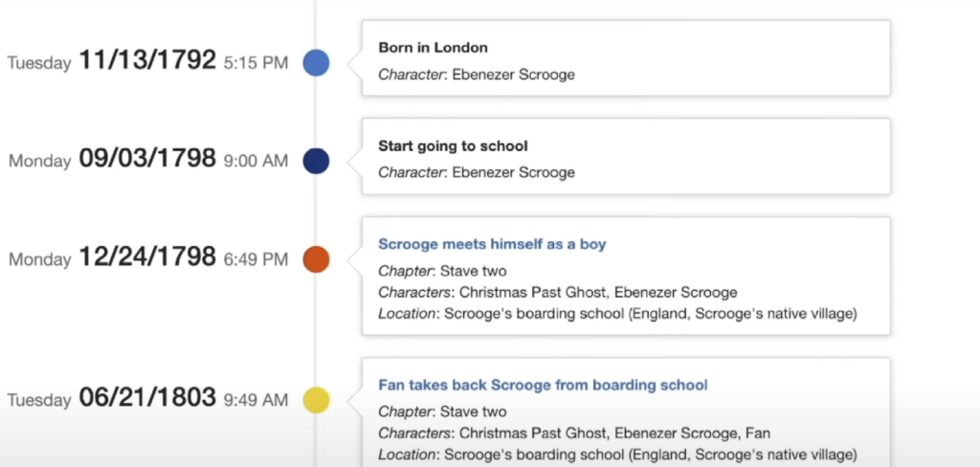The width and height of the screenshot is (980, 467).
Task: Click the 11/13/1792 date label
Action: (x=147, y=61)
